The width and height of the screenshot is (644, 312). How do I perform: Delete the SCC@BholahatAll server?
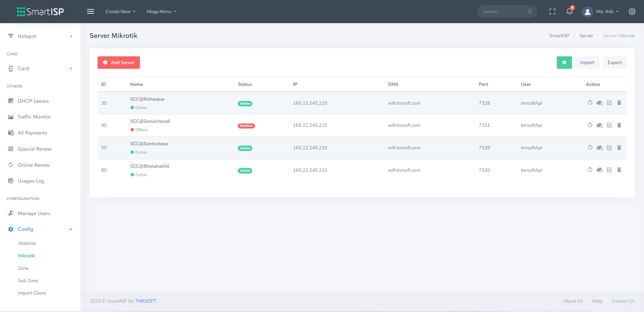(x=619, y=170)
